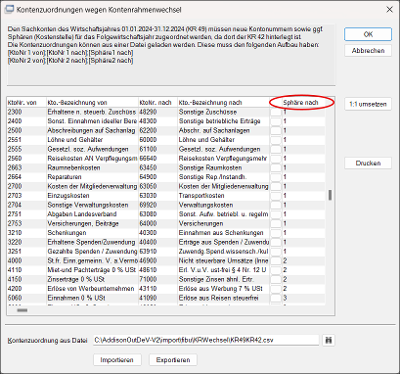Click the small box in the Sonstige Zinsen row

coord(276,279)
